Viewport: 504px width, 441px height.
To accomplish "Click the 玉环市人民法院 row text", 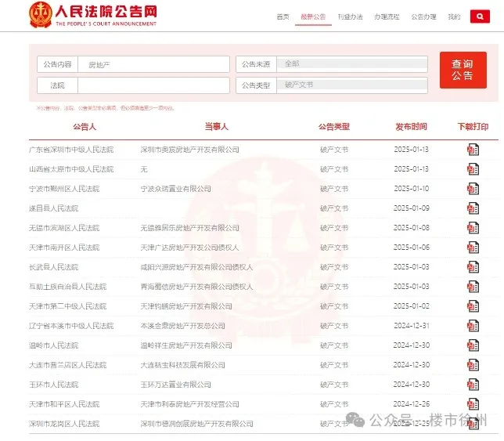I will coord(53,385).
